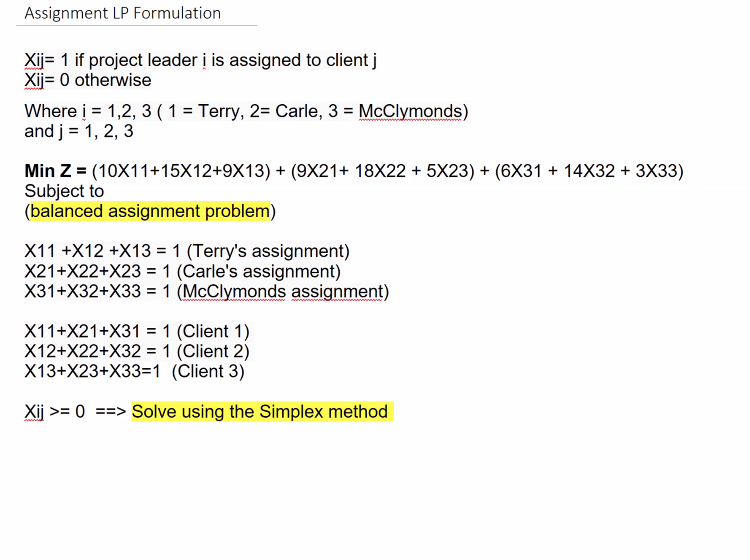Click the '(Terry's assignment)' constraint label
Screen dimensions: 750x560
click(268, 251)
